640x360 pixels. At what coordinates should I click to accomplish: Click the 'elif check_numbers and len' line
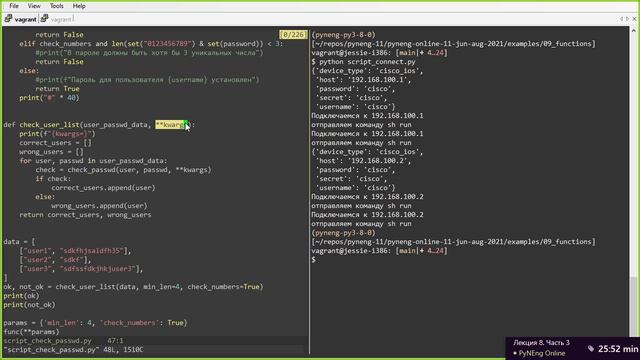(x=151, y=44)
